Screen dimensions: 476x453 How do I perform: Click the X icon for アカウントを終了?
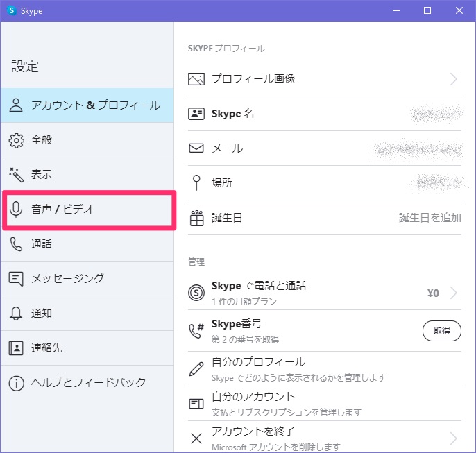tap(196, 438)
